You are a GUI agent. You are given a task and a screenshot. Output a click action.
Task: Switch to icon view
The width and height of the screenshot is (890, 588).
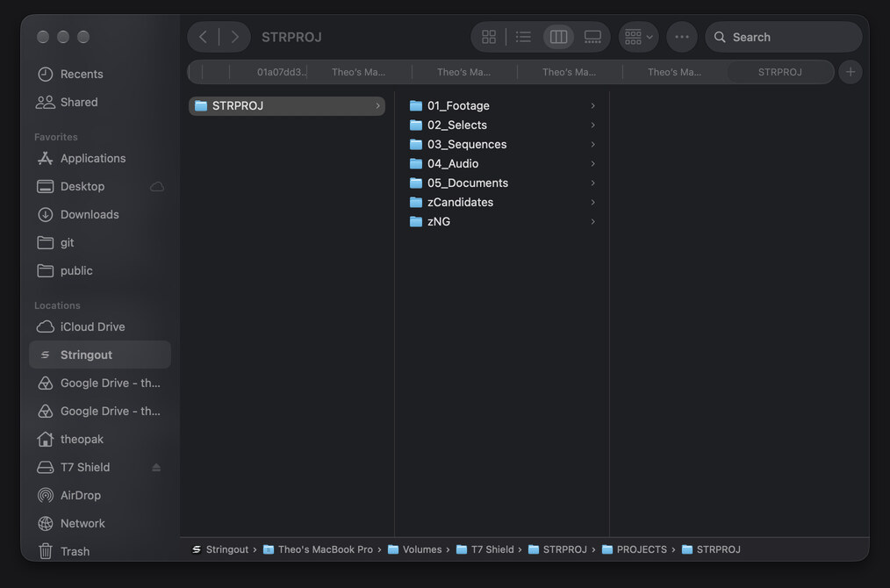[x=489, y=37]
